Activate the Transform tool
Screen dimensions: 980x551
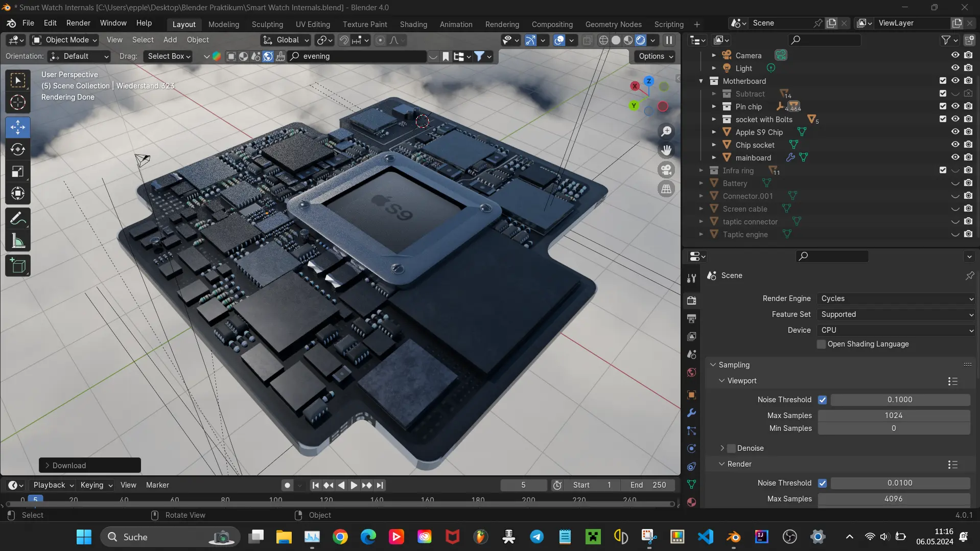point(18,193)
